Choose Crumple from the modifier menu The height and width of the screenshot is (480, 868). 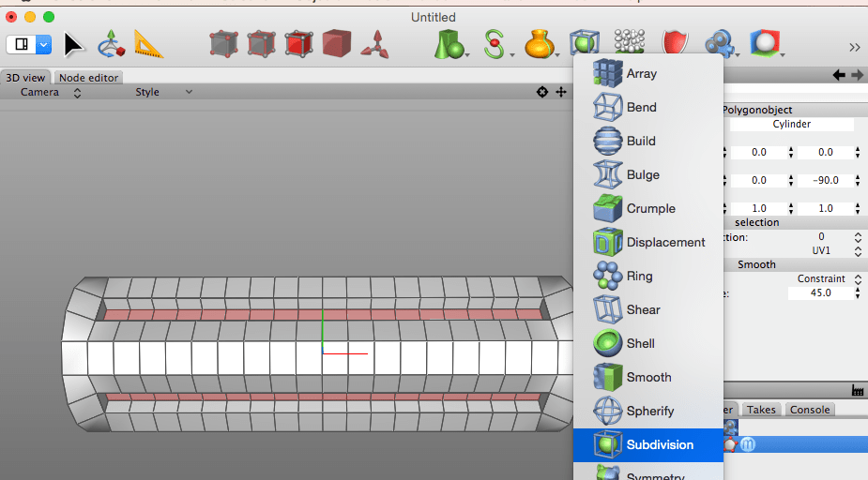(x=648, y=208)
